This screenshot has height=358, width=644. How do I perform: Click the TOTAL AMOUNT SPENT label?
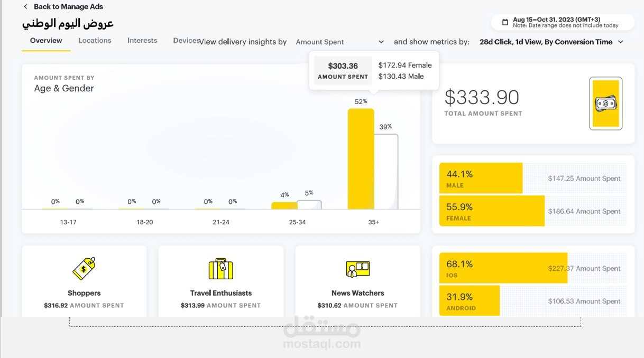pyautogui.click(x=483, y=114)
